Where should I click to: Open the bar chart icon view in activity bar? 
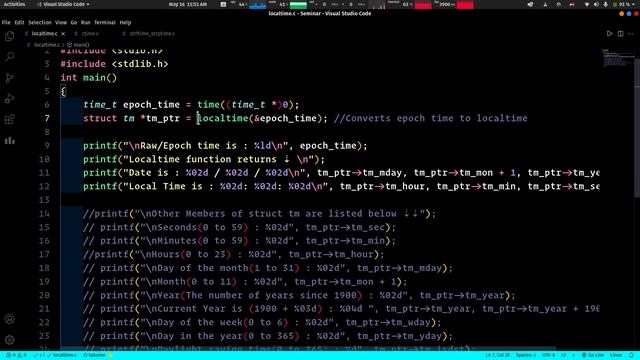[9, 141]
